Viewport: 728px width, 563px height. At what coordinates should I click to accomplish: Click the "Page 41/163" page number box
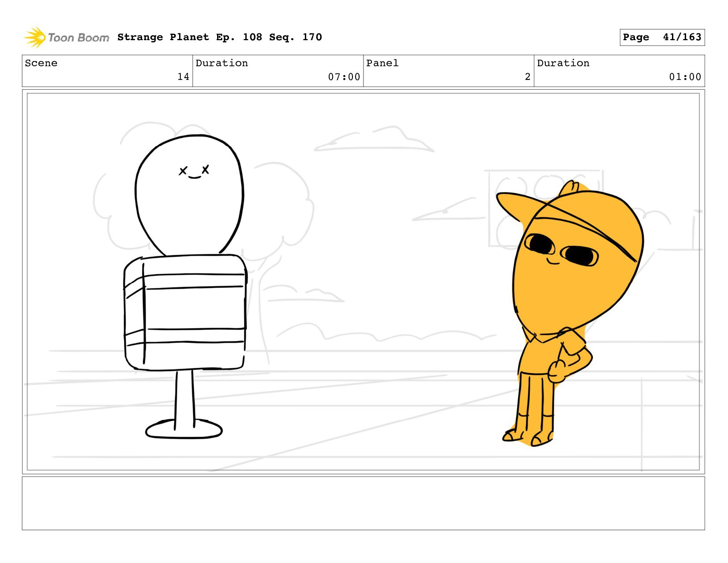(662, 37)
